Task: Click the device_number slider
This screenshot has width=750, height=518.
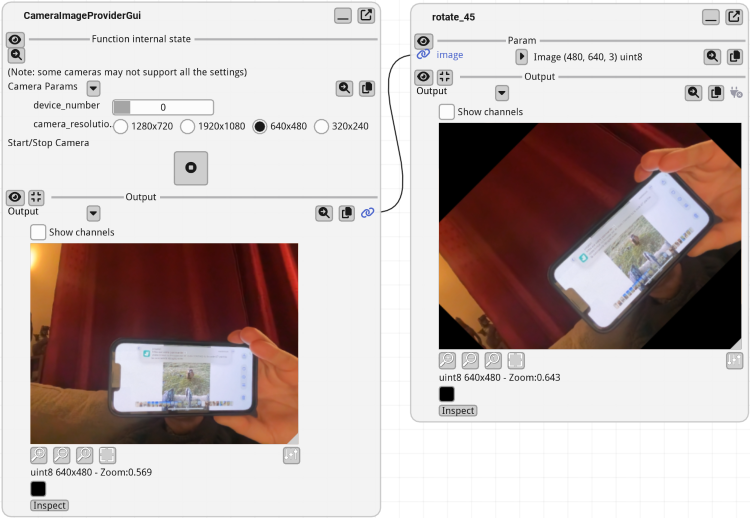Action: coord(163,107)
